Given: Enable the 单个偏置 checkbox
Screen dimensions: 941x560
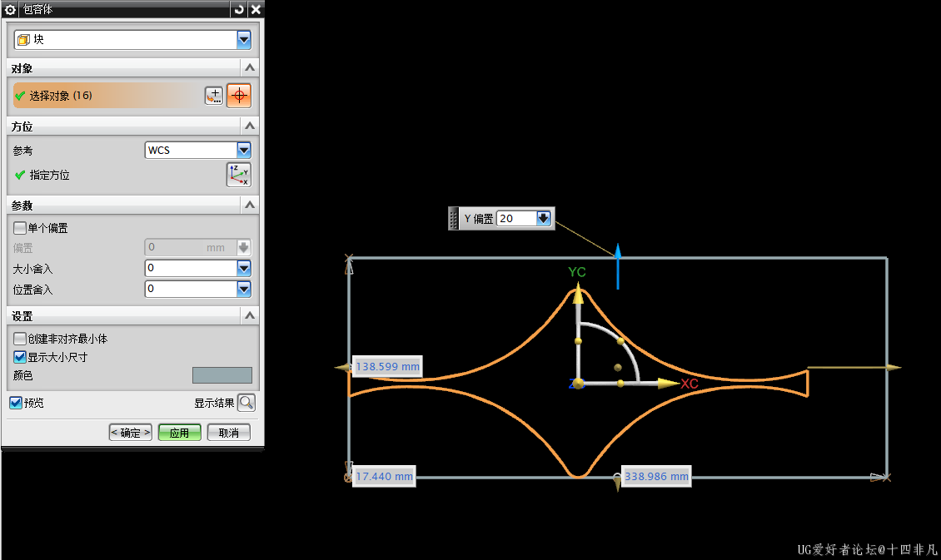Looking at the screenshot, I should (x=20, y=228).
